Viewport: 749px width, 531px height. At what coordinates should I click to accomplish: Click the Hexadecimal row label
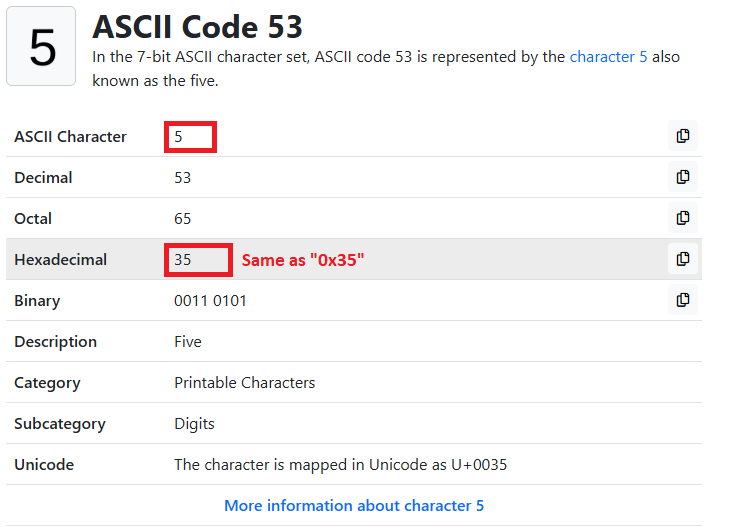tap(61, 260)
